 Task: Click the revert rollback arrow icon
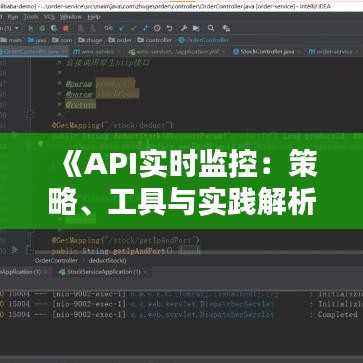(x=169, y=28)
